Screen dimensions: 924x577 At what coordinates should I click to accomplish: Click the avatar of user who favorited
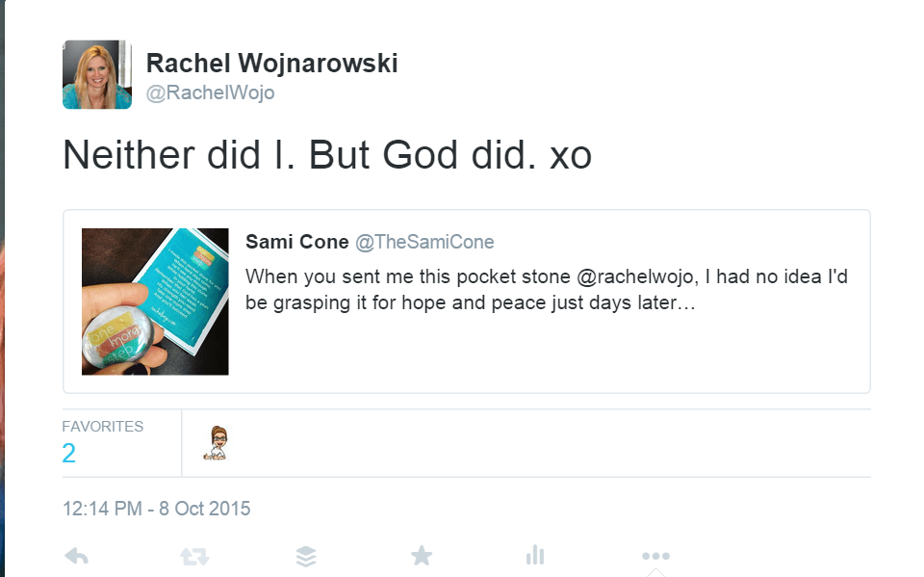click(219, 444)
